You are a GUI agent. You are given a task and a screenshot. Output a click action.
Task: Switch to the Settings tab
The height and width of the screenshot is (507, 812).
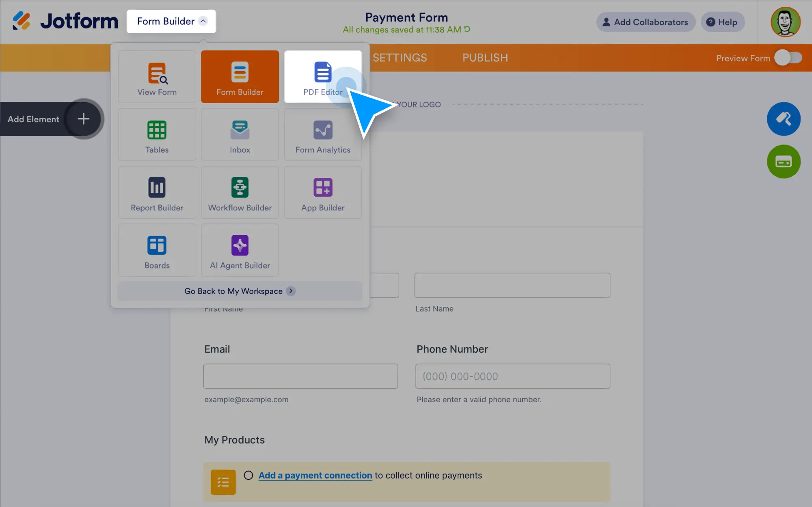(x=400, y=58)
